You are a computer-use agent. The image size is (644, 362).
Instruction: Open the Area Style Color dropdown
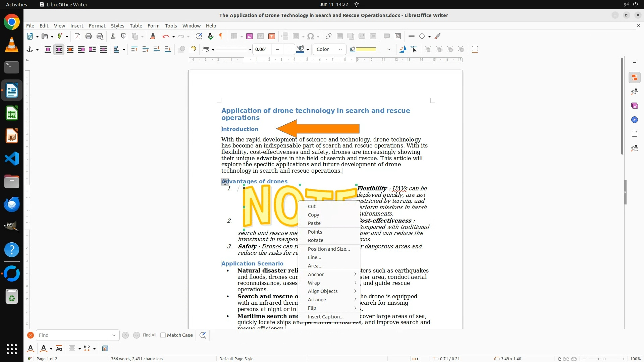(x=329, y=50)
